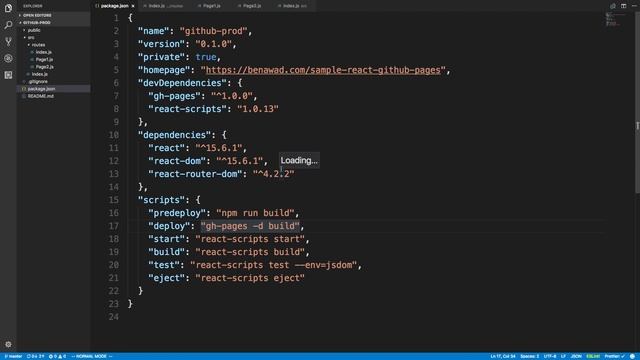Click the "scripts" key on line 15
Viewport: 640px width, 360px height.
[161, 200]
